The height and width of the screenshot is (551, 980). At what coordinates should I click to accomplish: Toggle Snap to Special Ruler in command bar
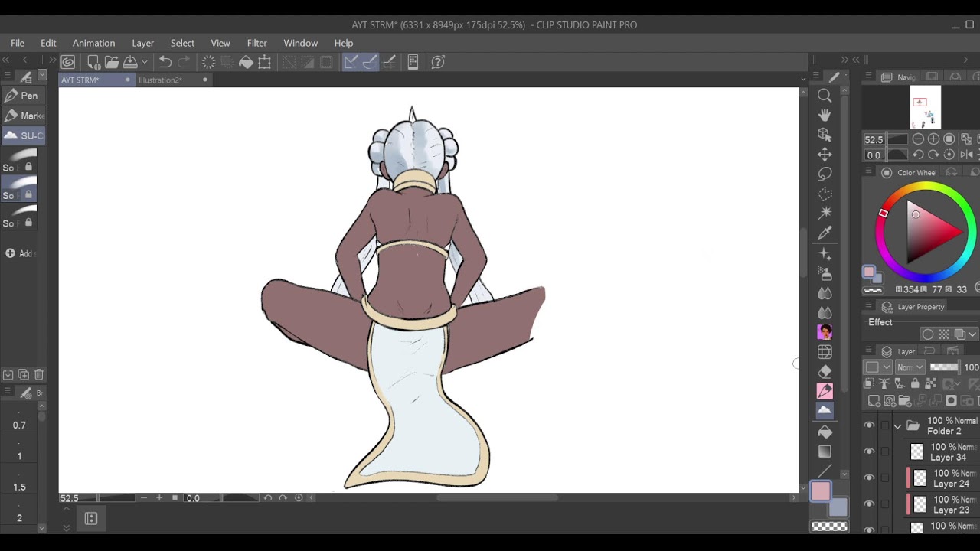tap(370, 62)
